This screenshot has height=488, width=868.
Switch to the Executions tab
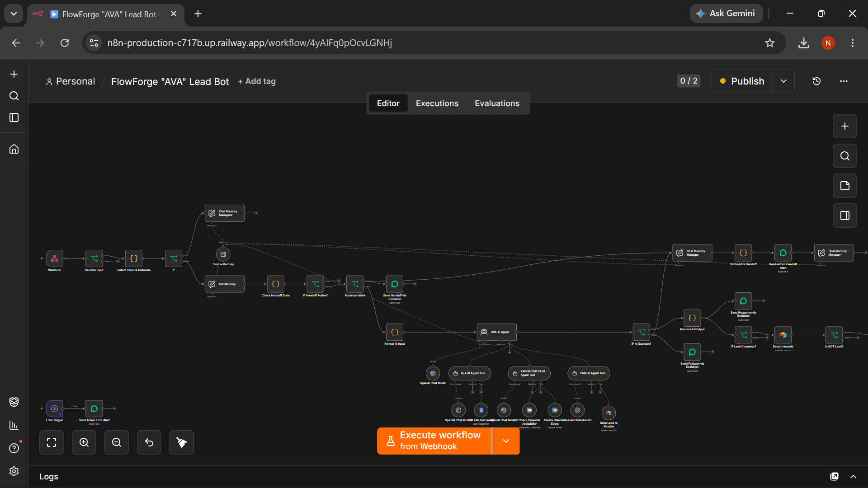coord(437,103)
